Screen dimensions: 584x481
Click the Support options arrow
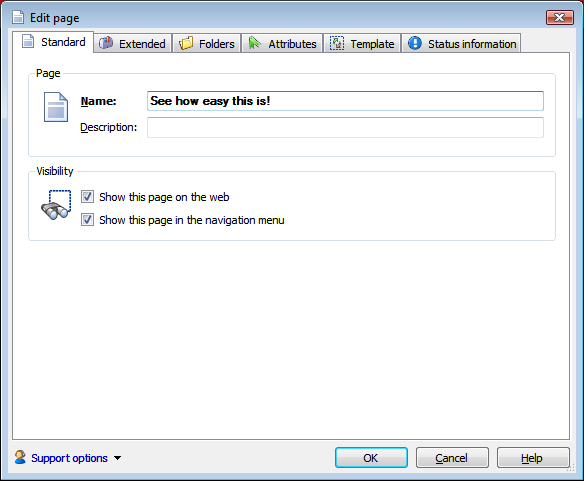click(117, 458)
